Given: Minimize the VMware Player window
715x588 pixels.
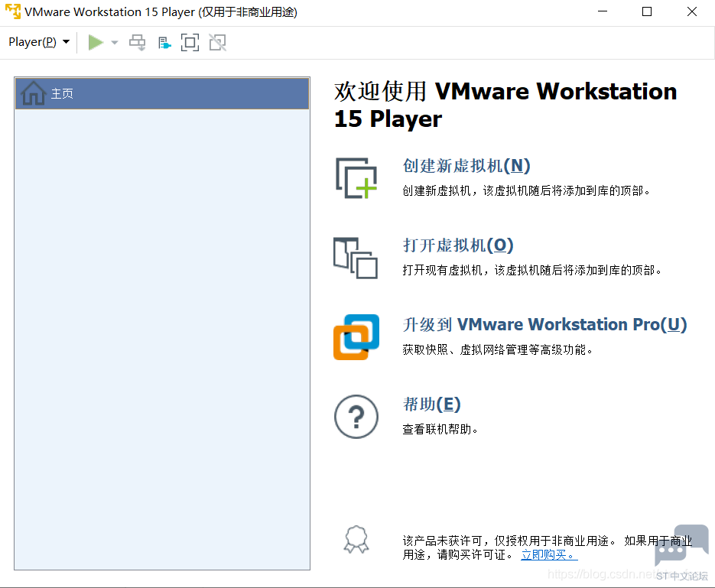Looking at the screenshot, I should click(x=603, y=11).
